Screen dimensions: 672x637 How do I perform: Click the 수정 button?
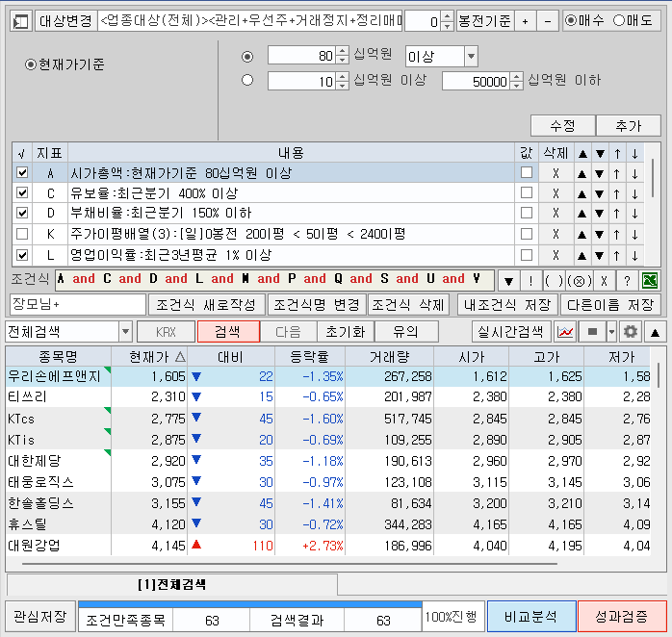click(562, 125)
